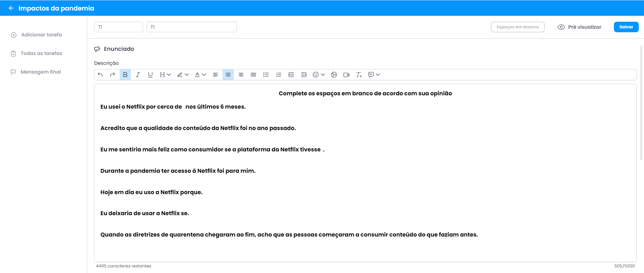
Task: Go to Mensagem final
Action: pyautogui.click(x=36, y=72)
